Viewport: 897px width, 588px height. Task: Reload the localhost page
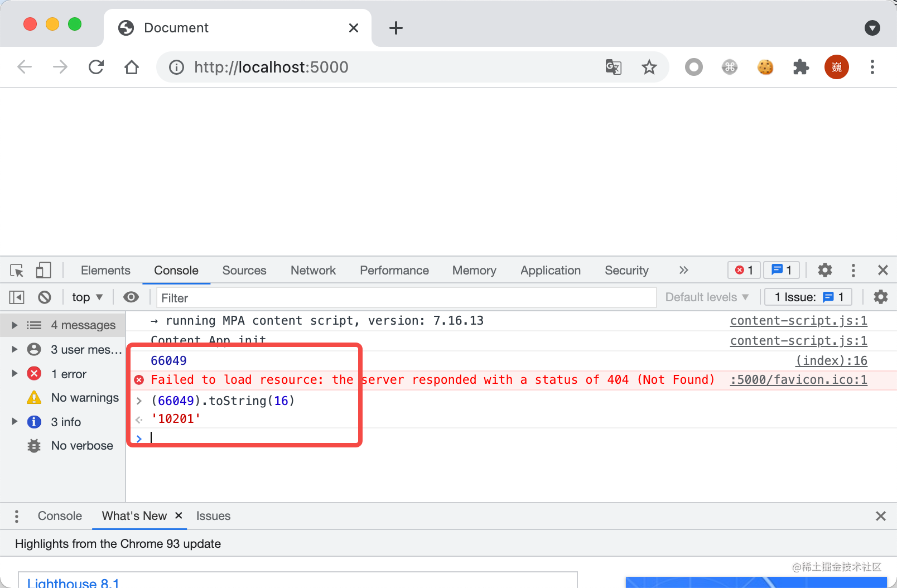point(96,67)
